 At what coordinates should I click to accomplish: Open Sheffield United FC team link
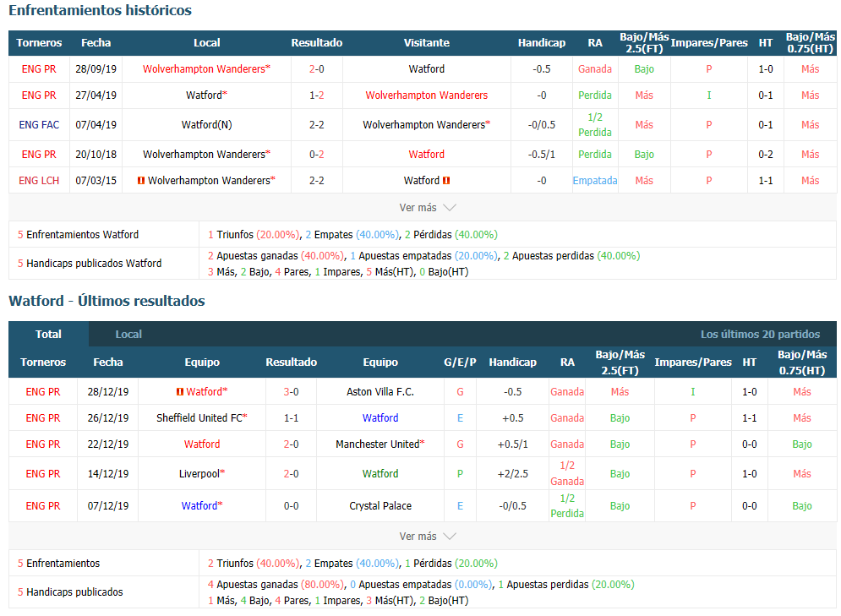(202, 417)
